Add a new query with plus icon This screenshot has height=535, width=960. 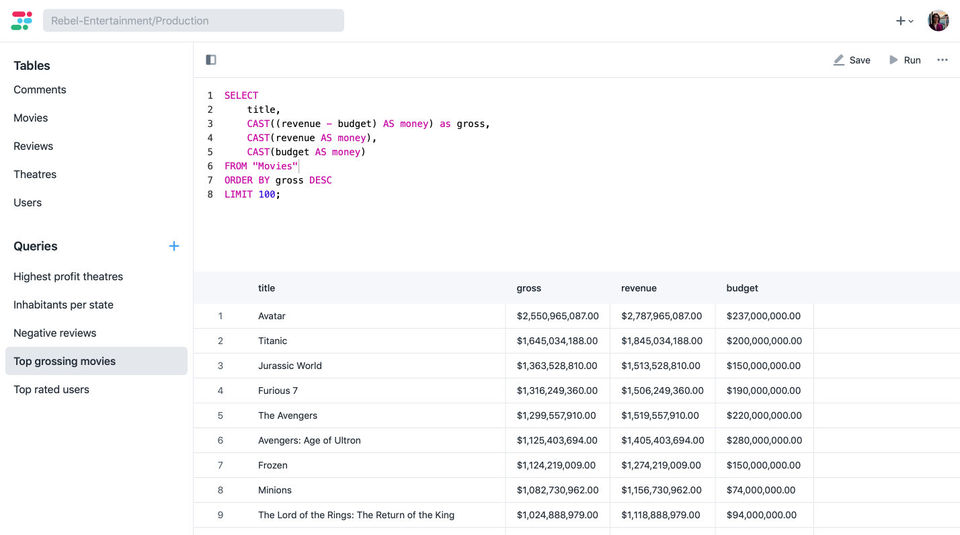(174, 246)
